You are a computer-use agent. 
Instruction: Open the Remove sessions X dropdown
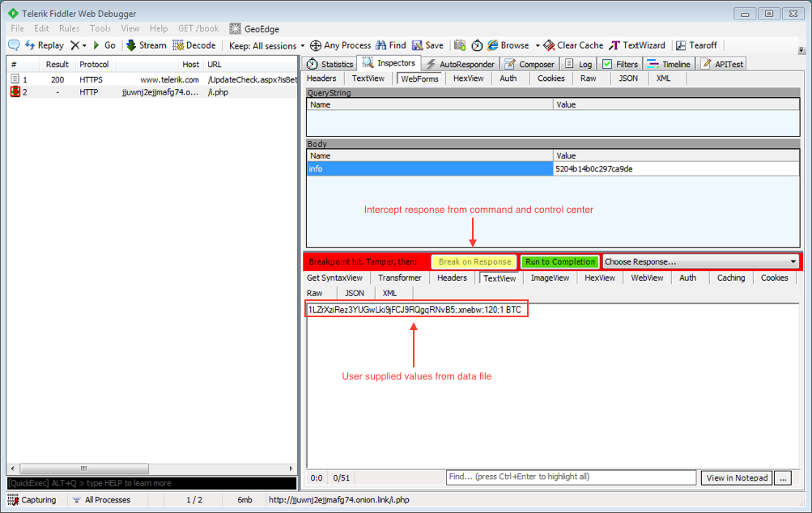tap(79, 45)
